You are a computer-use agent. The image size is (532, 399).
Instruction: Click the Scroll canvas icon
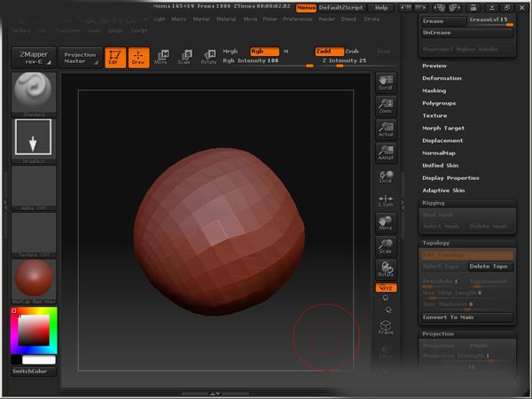point(386,82)
